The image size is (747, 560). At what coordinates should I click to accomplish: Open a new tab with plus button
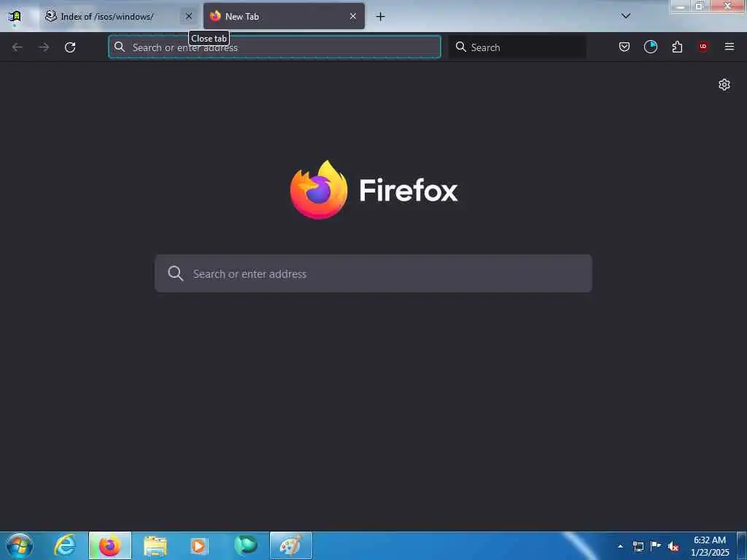click(x=380, y=17)
